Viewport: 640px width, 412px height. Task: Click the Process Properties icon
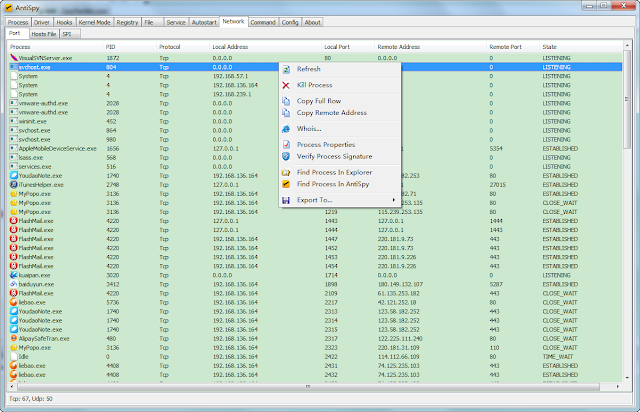(x=286, y=145)
